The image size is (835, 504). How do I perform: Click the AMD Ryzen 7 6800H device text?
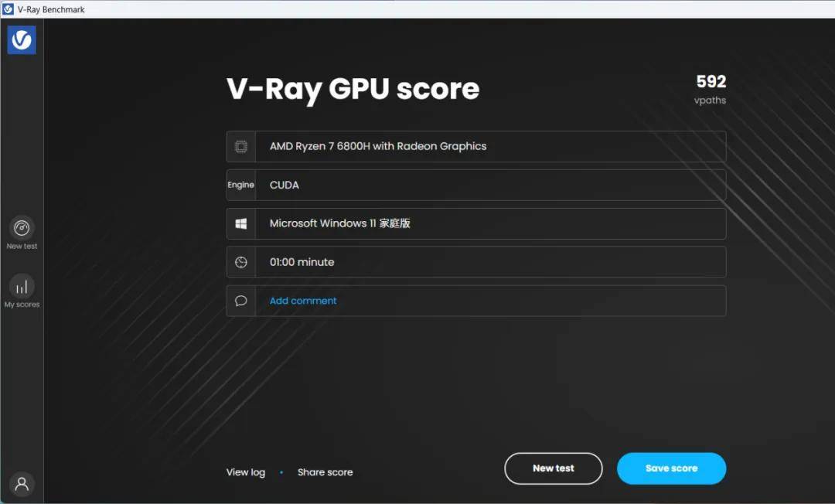coord(378,146)
